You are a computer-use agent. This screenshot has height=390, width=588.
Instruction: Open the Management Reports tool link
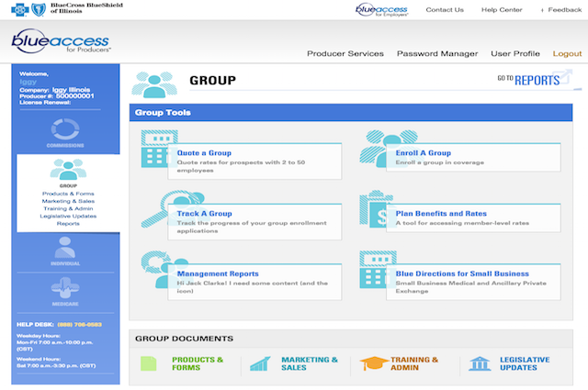point(218,273)
